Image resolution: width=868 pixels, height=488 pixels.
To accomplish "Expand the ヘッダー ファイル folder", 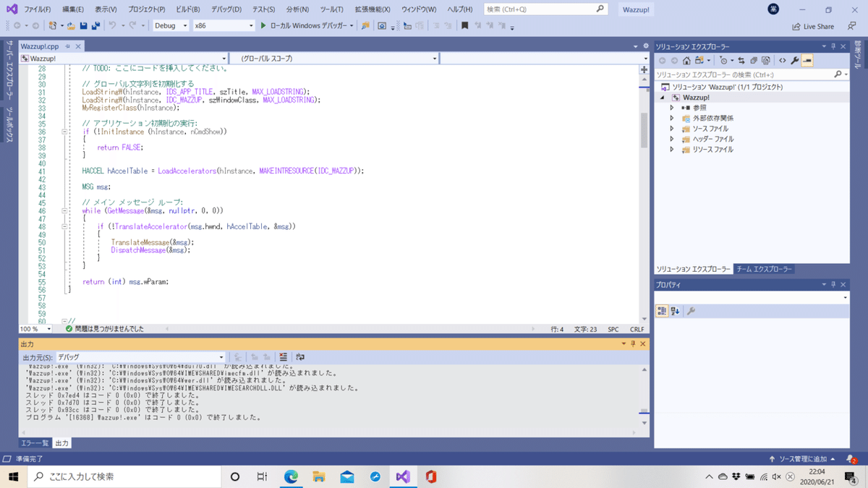I will (x=672, y=139).
